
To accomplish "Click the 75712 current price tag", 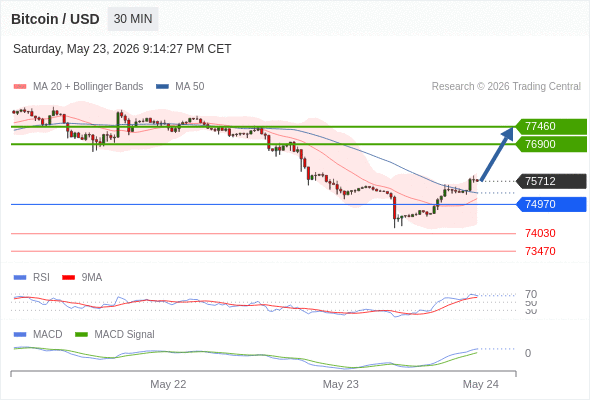I will point(551,181).
